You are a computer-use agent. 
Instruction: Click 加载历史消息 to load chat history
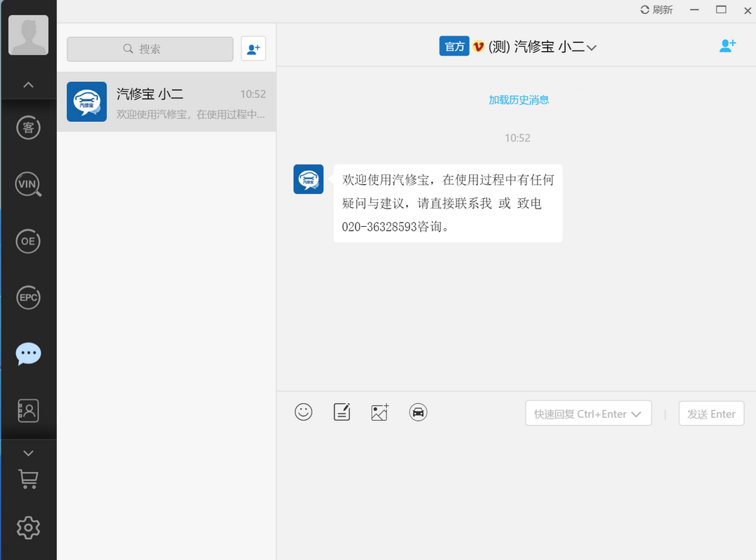click(x=519, y=100)
